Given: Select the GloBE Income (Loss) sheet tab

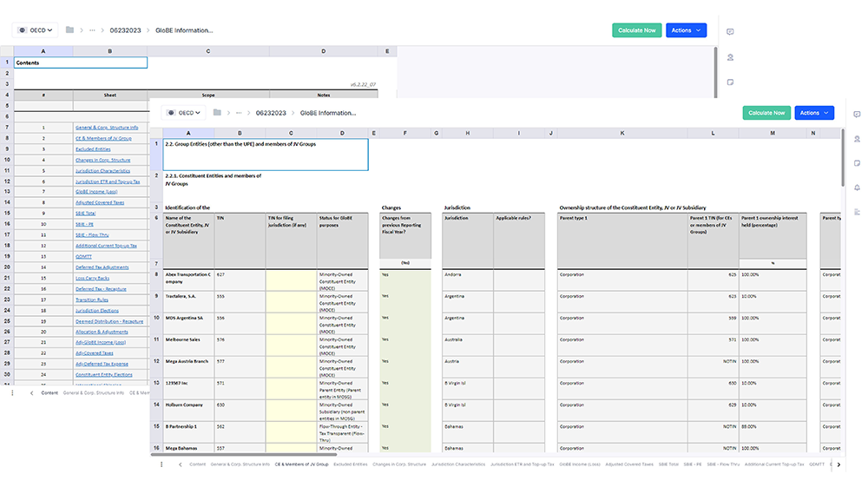Looking at the screenshot, I should coord(580,464).
